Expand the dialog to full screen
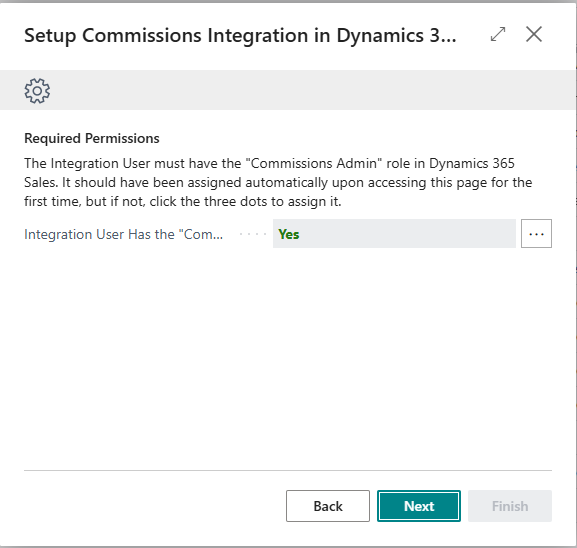577x548 pixels. (498, 34)
